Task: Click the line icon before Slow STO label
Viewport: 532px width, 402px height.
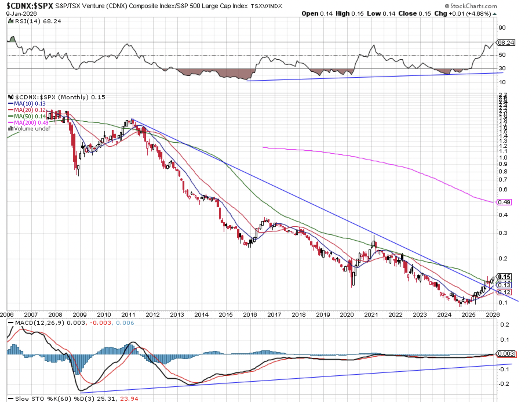Action: 11,399
